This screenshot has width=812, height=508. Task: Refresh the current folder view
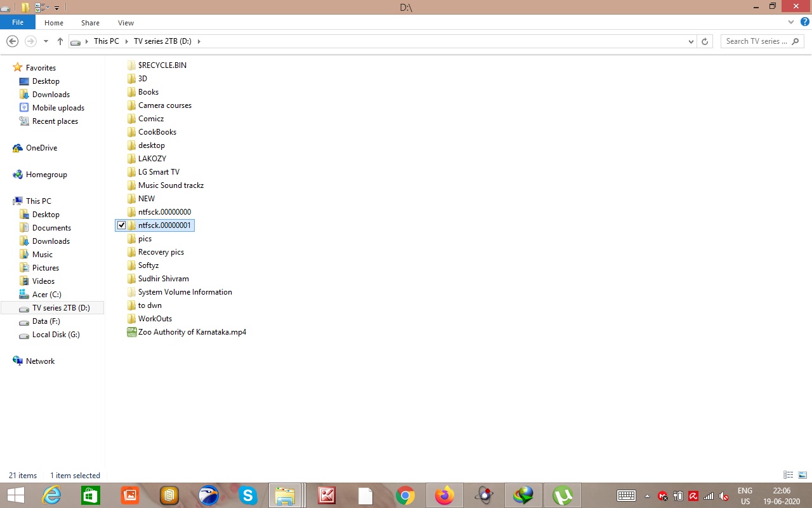click(705, 41)
